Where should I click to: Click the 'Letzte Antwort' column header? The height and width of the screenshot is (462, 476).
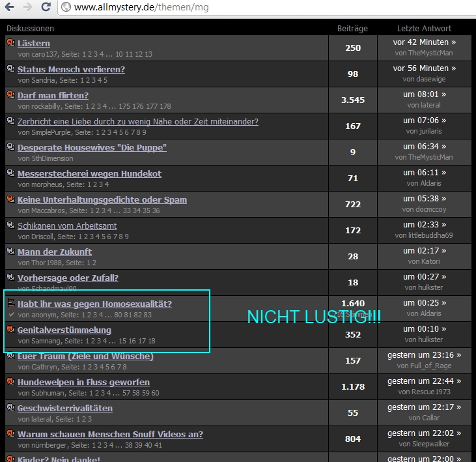424,29
